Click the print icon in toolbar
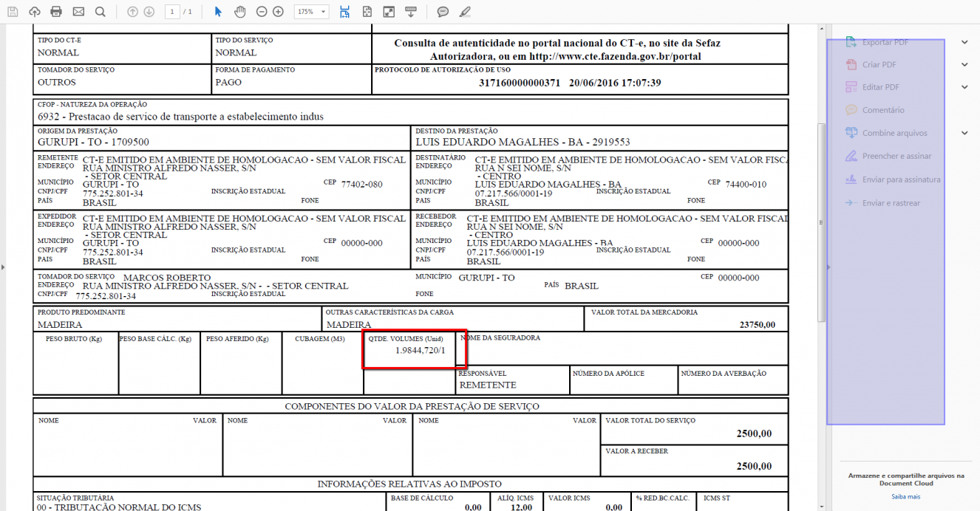980x511 pixels. (56, 12)
